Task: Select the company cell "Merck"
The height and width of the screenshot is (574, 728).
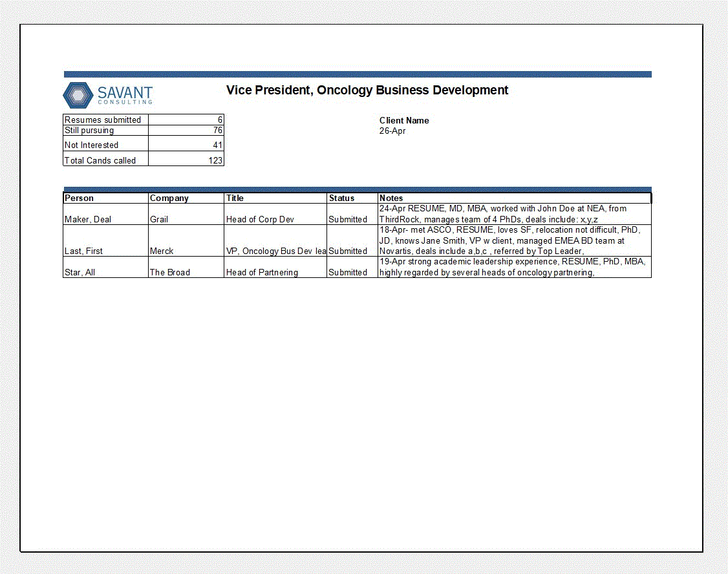Action: point(186,240)
